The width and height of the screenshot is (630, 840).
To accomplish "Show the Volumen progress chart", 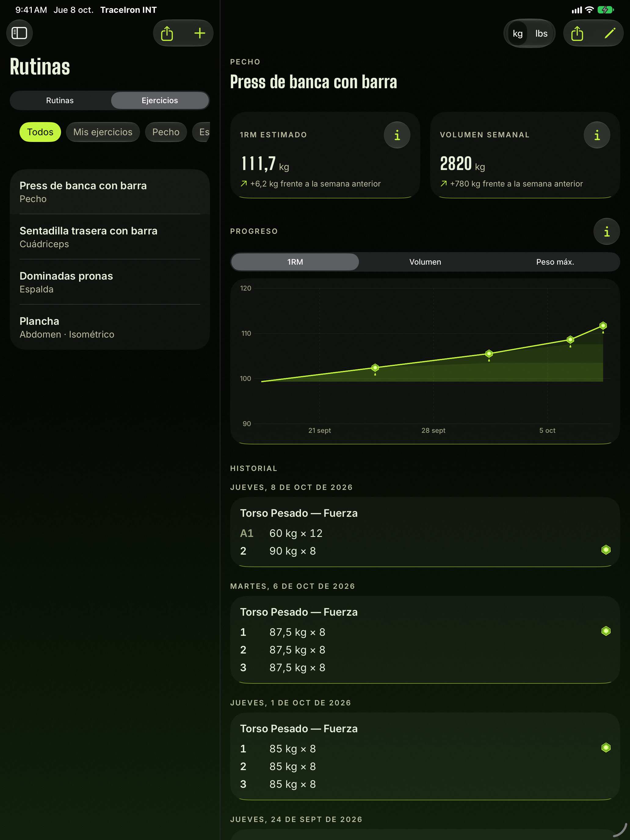I will tap(425, 262).
